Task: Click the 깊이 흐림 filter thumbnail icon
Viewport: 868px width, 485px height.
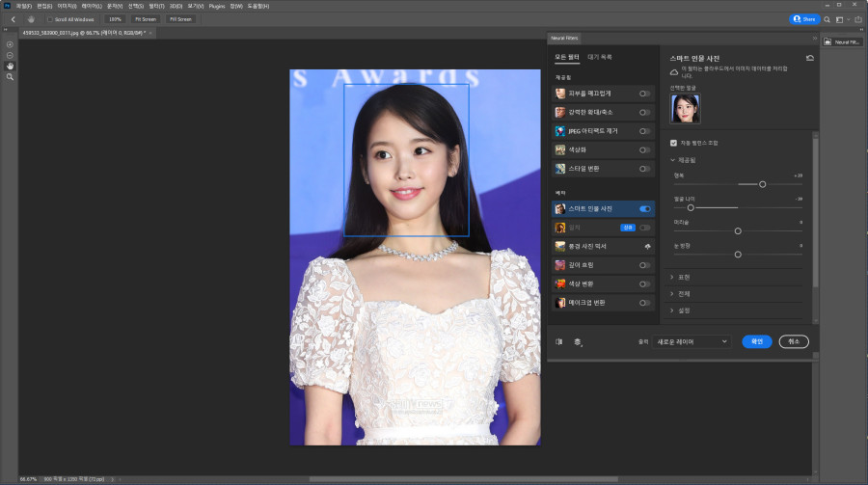Action: 560,265
